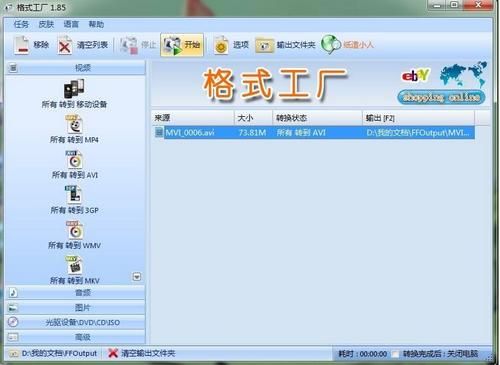
Task: Click the 73.81M size cell
Action: click(x=252, y=133)
